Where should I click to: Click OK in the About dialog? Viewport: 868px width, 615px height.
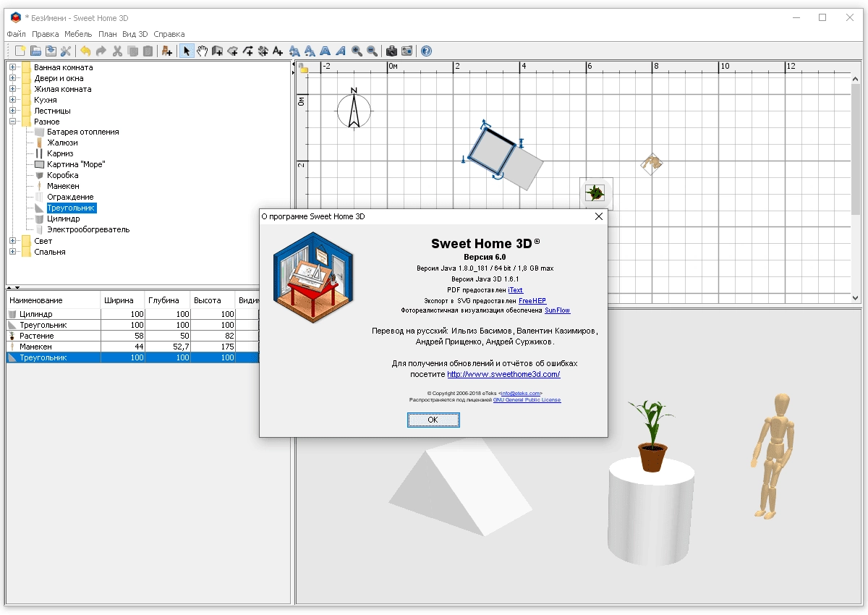pos(433,420)
